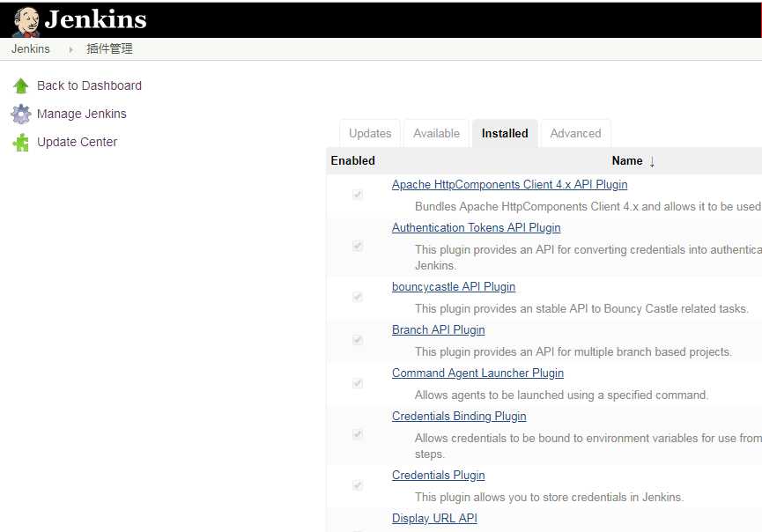Open Branch API Plugin link
Image resolution: width=762 pixels, height=532 pixels.
[x=439, y=330]
